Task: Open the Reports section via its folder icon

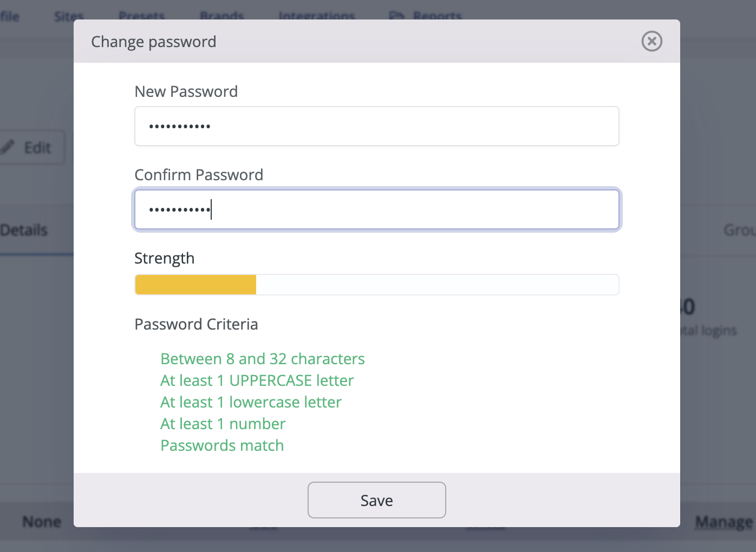Action: (399, 15)
